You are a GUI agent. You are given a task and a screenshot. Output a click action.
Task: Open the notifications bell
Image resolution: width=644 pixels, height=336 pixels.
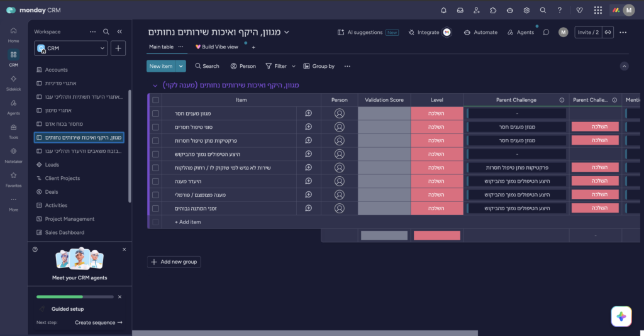pyautogui.click(x=443, y=10)
